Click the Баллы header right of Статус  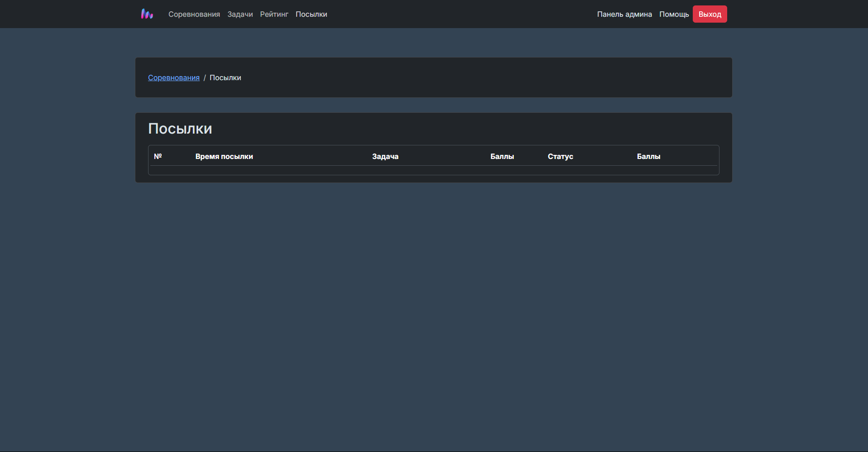(x=648, y=157)
